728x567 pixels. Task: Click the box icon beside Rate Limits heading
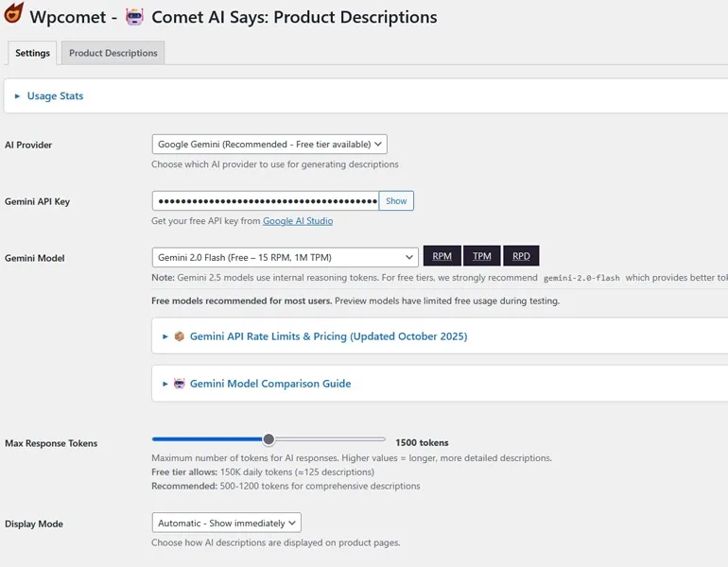179,336
